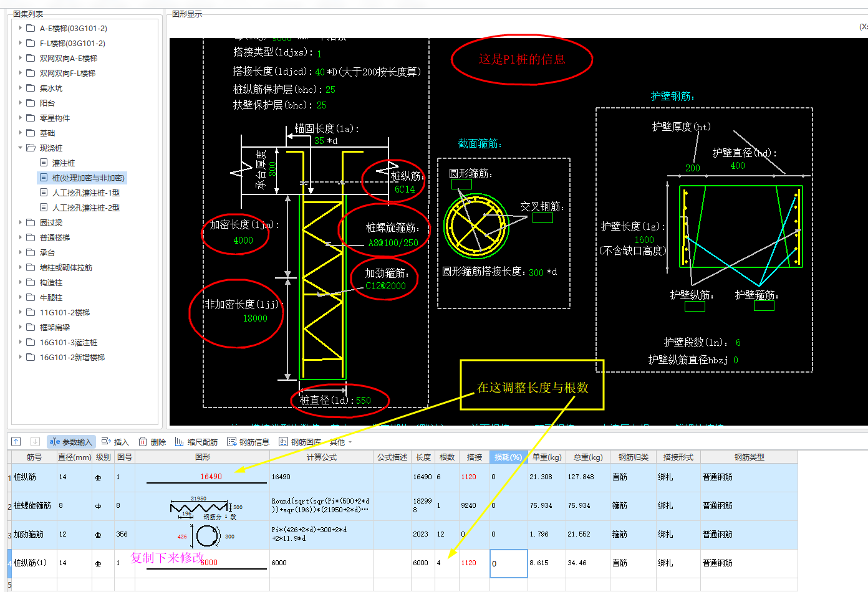Click the active 损耗 input in 桩纵筋(1) row
Screen dimensions: 868x592
(x=509, y=563)
